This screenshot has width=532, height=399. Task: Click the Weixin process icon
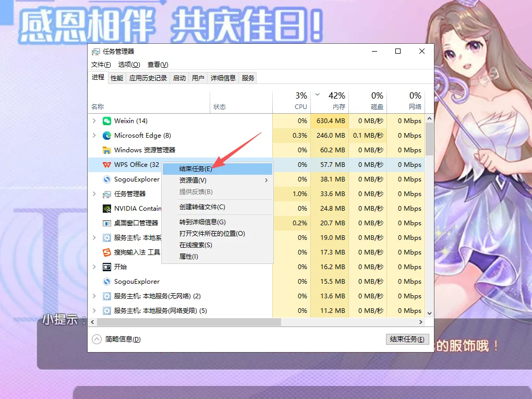(x=107, y=121)
